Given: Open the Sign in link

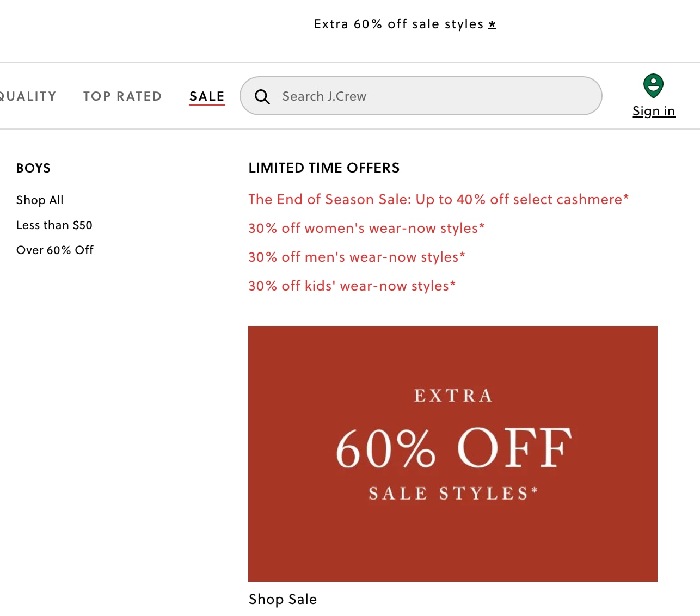Looking at the screenshot, I should [x=653, y=111].
